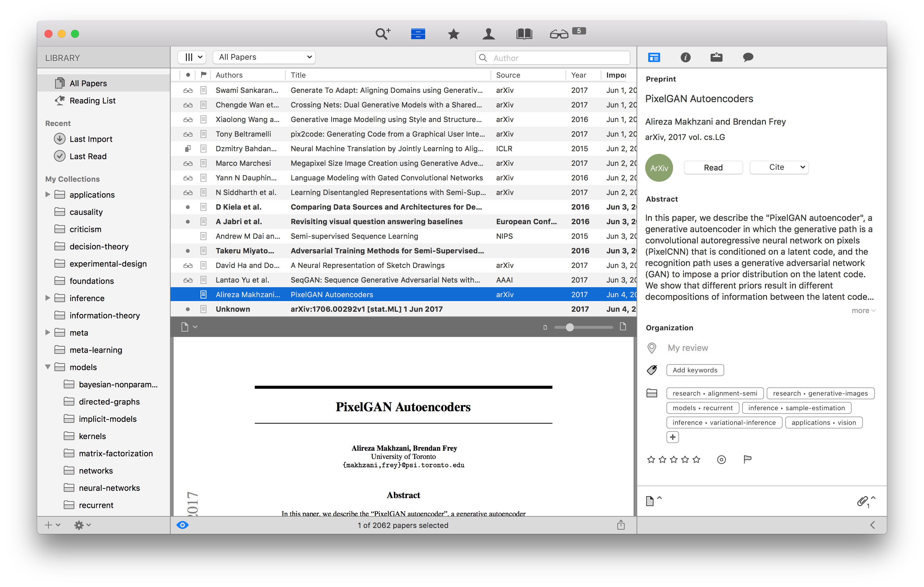The image size is (924, 587).
Task: Click the My review field
Action: (x=688, y=348)
